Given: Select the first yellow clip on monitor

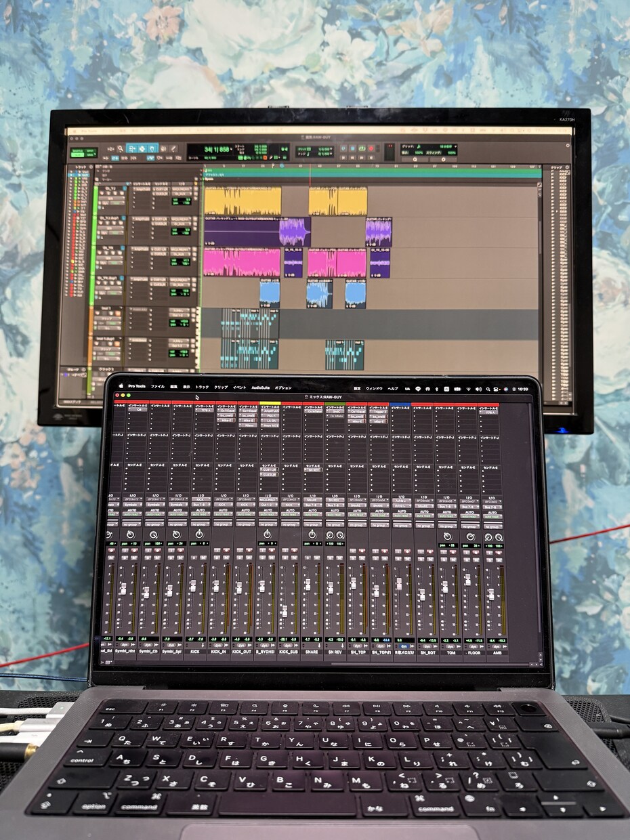Looking at the screenshot, I should 243,201.
